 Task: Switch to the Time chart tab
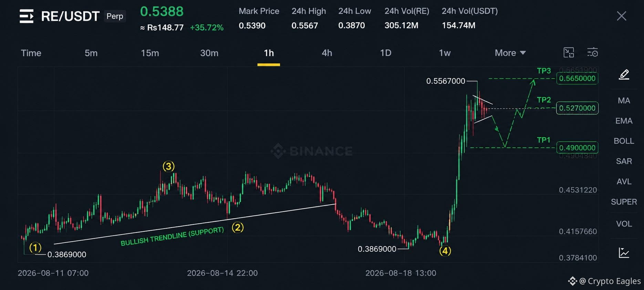click(x=31, y=53)
